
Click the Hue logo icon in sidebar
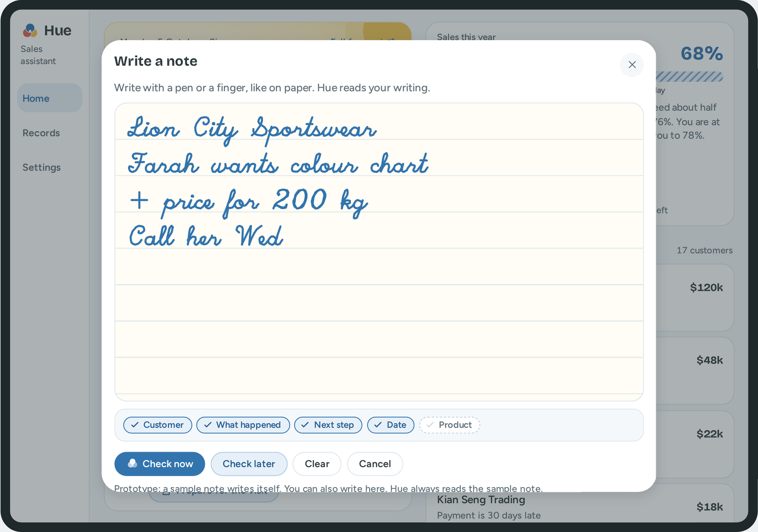click(30, 31)
